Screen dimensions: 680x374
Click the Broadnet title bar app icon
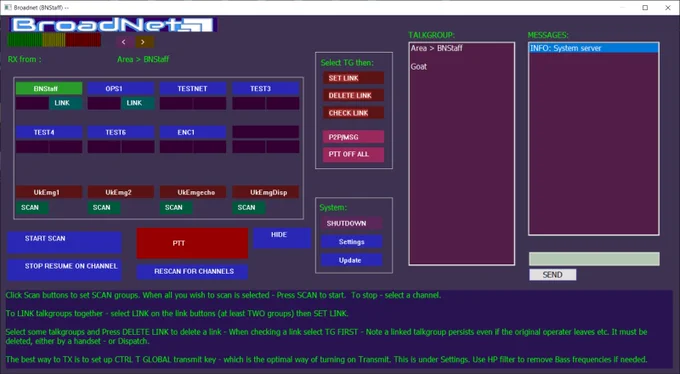[7, 7]
